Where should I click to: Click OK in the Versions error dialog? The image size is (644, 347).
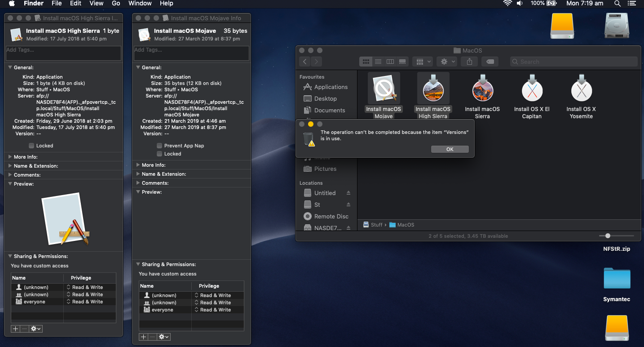pos(450,149)
